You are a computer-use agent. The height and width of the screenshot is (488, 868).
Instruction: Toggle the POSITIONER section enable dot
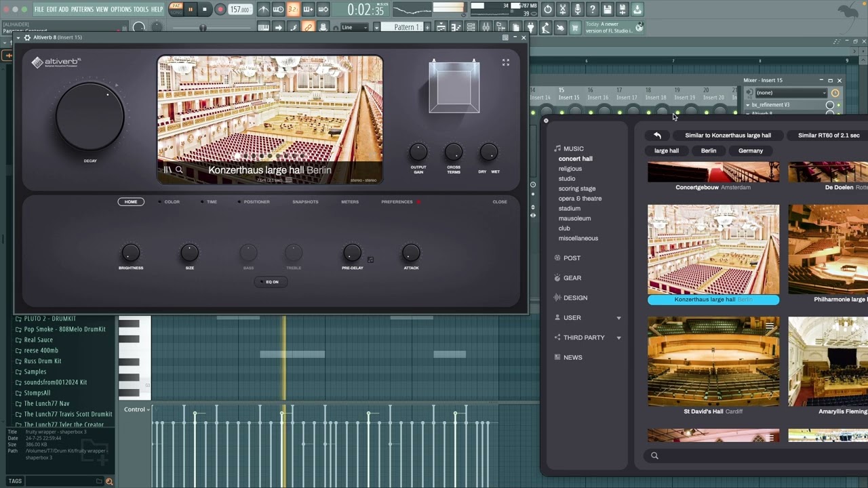click(x=238, y=202)
